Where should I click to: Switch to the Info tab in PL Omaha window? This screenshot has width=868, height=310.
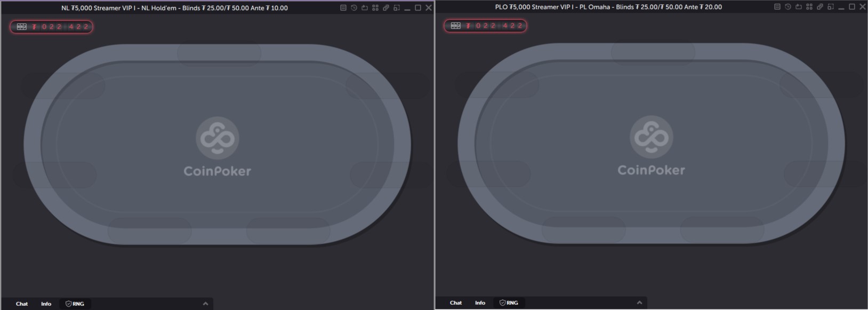(480, 303)
